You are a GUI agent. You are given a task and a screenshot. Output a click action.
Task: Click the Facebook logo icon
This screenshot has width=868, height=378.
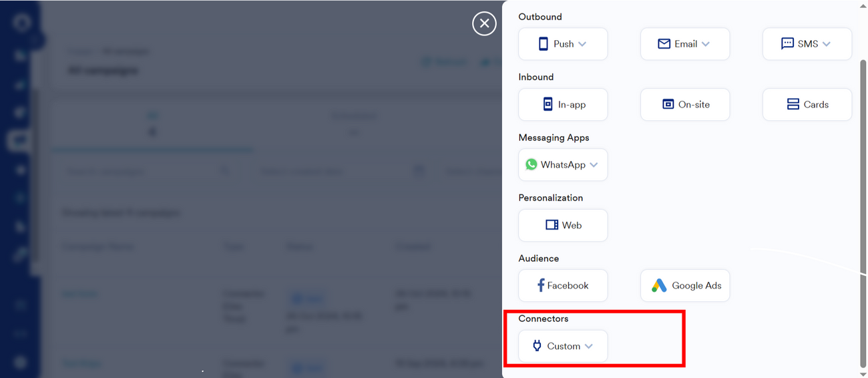click(540, 286)
